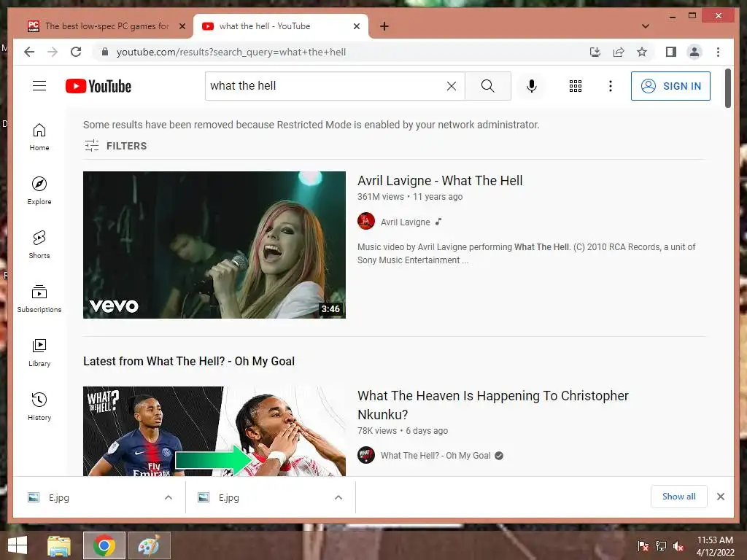Open the Windows Start menu
Viewport: 747px width, 560px height.
pos(18,545)
